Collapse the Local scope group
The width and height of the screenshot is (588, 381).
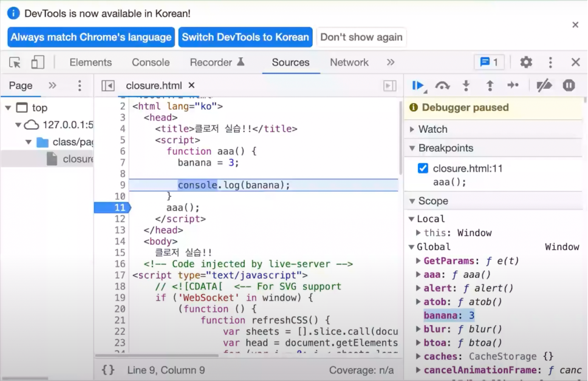(x=411, y=219)
